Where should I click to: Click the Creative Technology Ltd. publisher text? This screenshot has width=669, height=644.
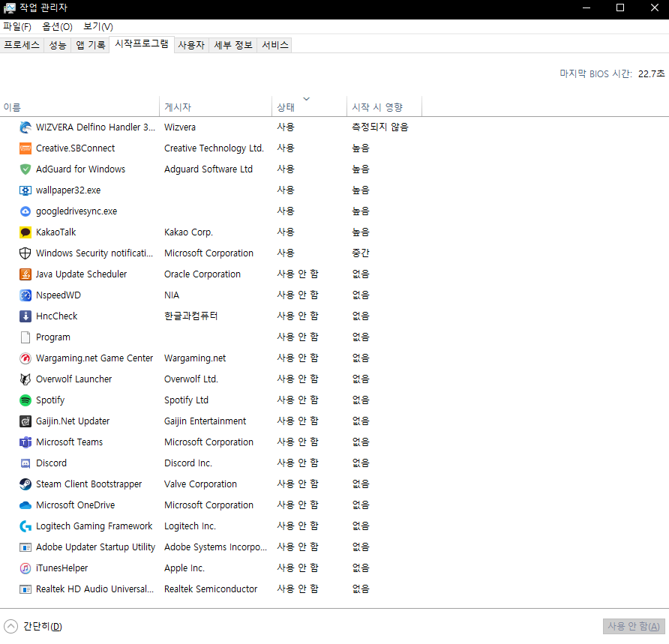pyautogui.click(x=214, y=148)
